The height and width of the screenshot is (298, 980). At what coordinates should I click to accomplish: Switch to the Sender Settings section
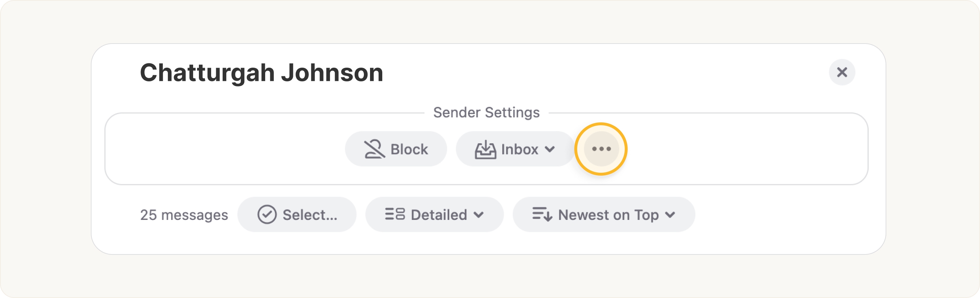click(x=486, y=112)
